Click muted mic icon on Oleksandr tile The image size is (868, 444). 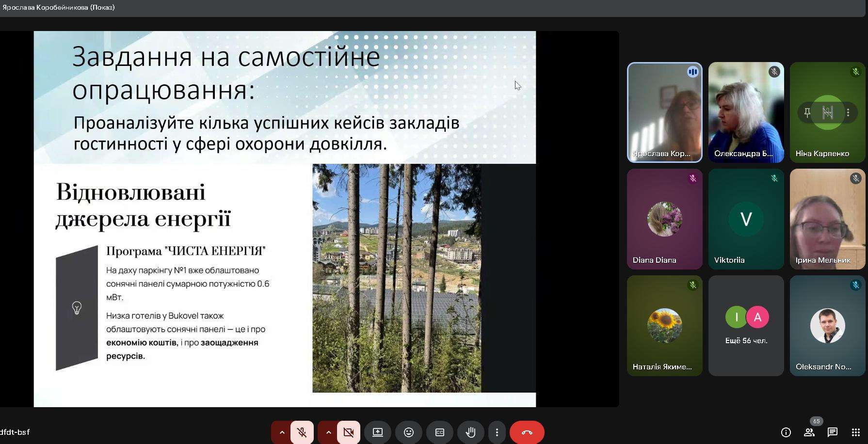tap(855, 285)
